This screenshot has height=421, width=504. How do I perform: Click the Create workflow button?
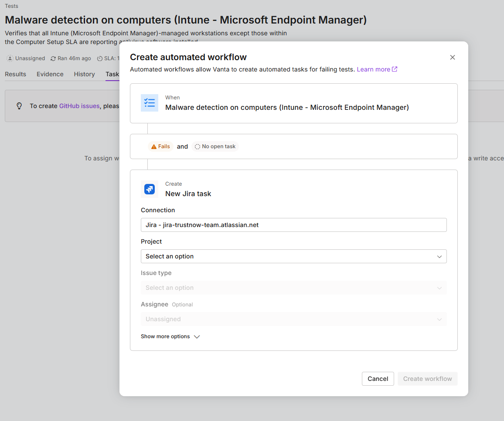[x=427, y=379]
